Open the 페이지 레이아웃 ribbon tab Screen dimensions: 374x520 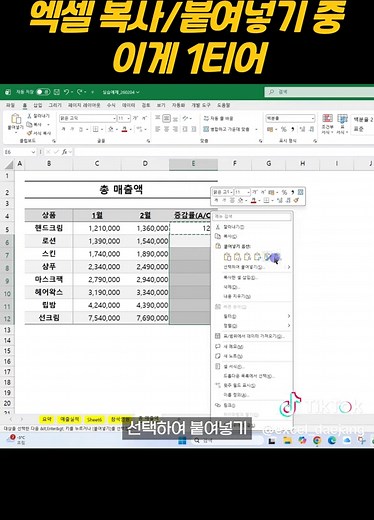pyautogui.click(x=84, y=105)
